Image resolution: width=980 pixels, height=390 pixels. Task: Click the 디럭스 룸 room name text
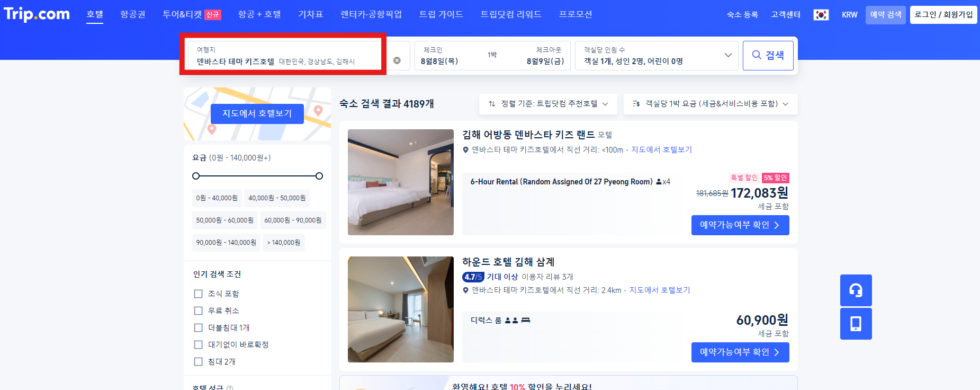486,320
